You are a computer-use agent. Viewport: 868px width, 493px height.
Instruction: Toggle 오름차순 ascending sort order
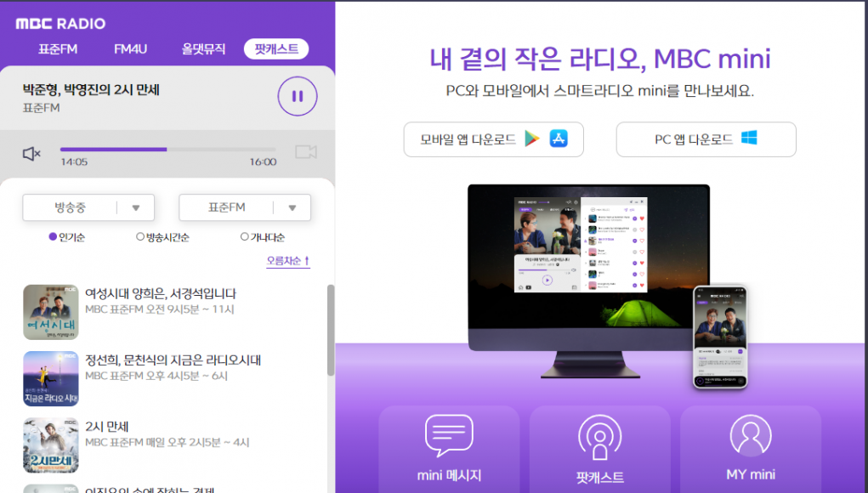[x=288, y=261]
